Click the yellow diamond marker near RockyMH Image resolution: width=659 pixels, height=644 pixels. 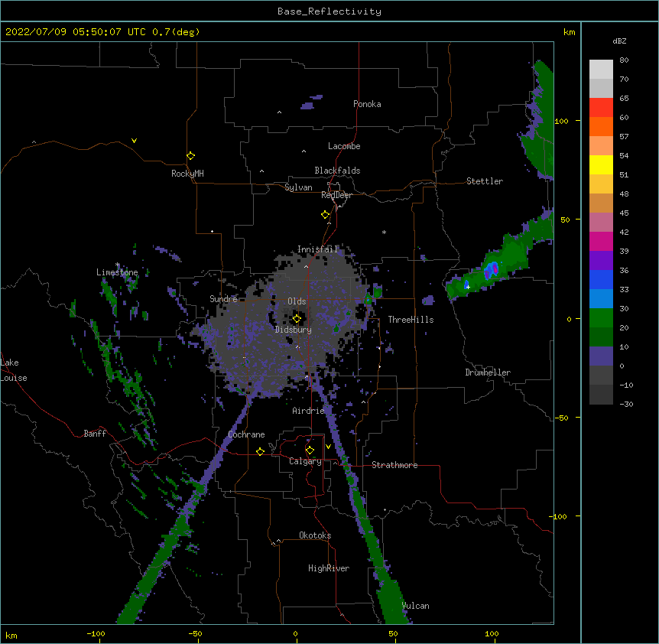(x=191, y=156)
